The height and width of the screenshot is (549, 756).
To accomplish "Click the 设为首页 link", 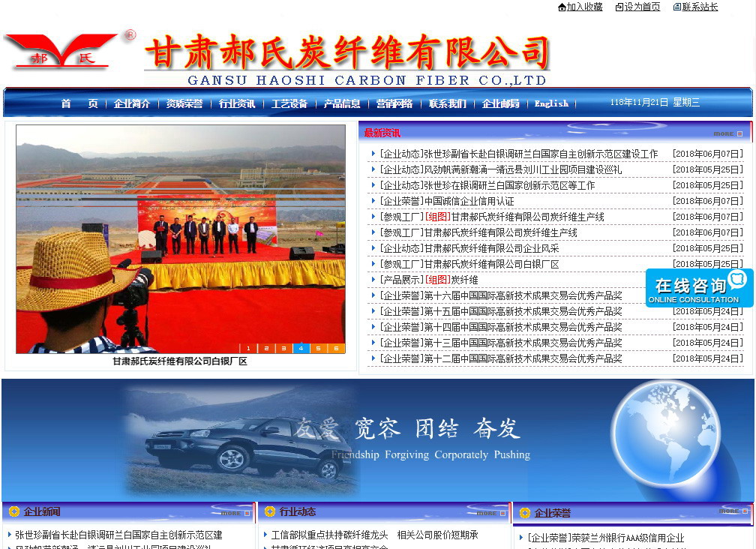I will [x=643, y=7].
